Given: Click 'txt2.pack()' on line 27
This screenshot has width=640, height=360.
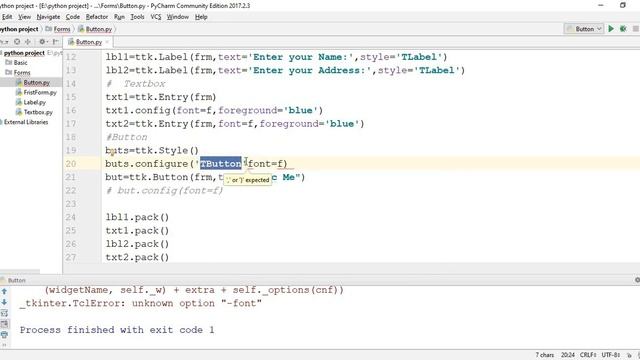Looking at the screenshot, I should click(x=137, y=257).
